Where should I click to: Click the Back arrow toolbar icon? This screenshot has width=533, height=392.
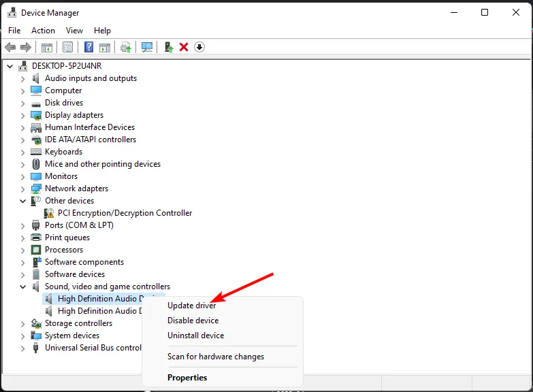tap(10, 47)
